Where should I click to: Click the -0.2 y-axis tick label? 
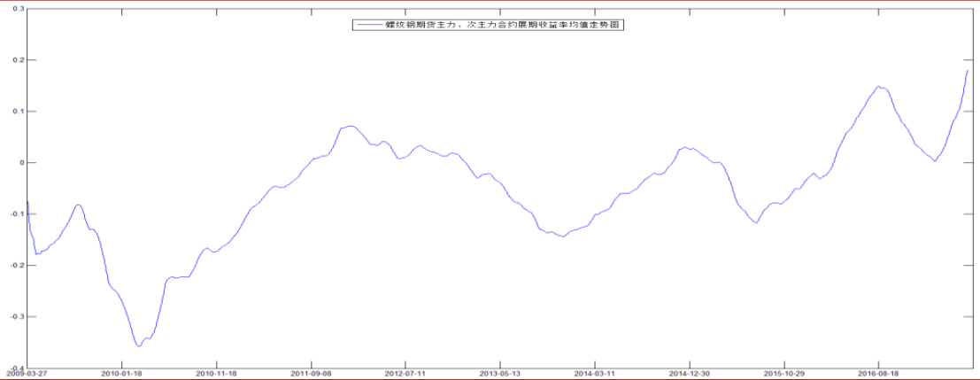tap(17, 265)
